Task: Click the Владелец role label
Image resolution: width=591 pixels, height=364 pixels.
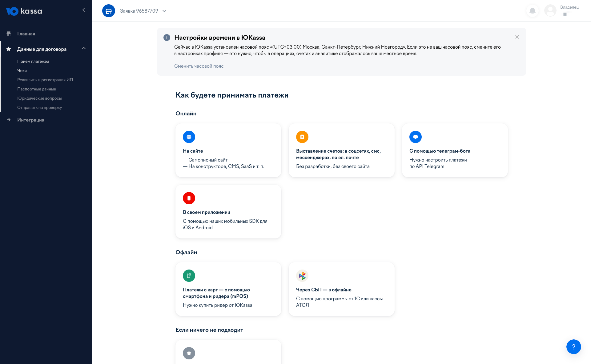Action: (x=569, y=7)
